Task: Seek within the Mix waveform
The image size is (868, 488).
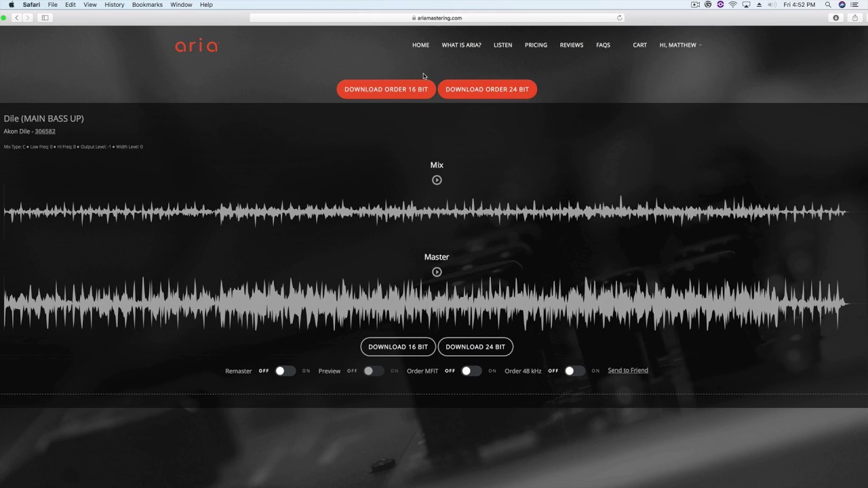Action: (425, 211)
